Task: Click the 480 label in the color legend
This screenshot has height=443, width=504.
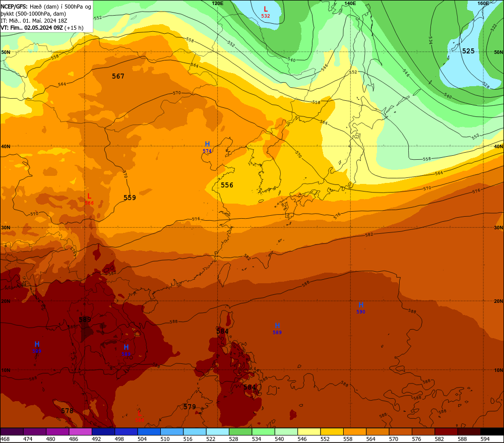Action: click(x=50, y=439)
